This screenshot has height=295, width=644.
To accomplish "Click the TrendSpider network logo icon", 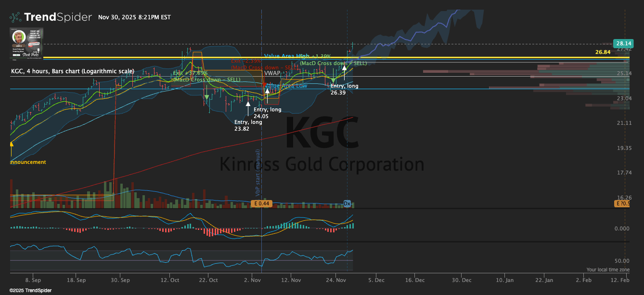I will tap(15, 17).
